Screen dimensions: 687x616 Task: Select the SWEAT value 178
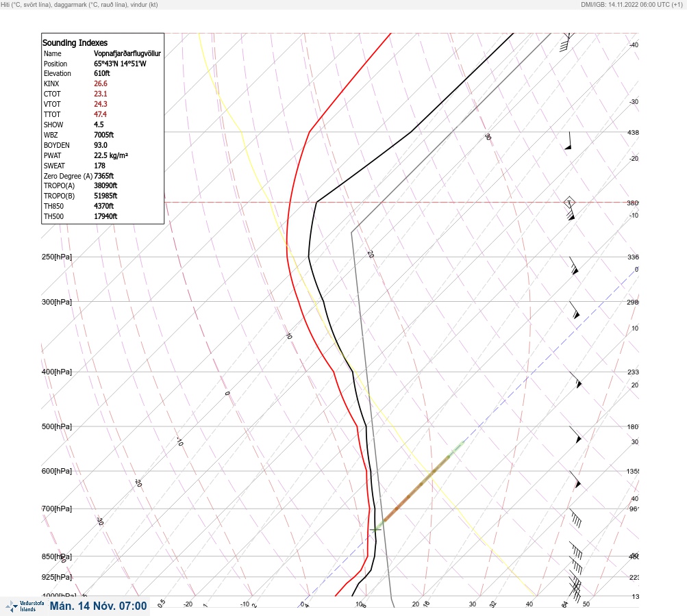click(x=99, y=166)
